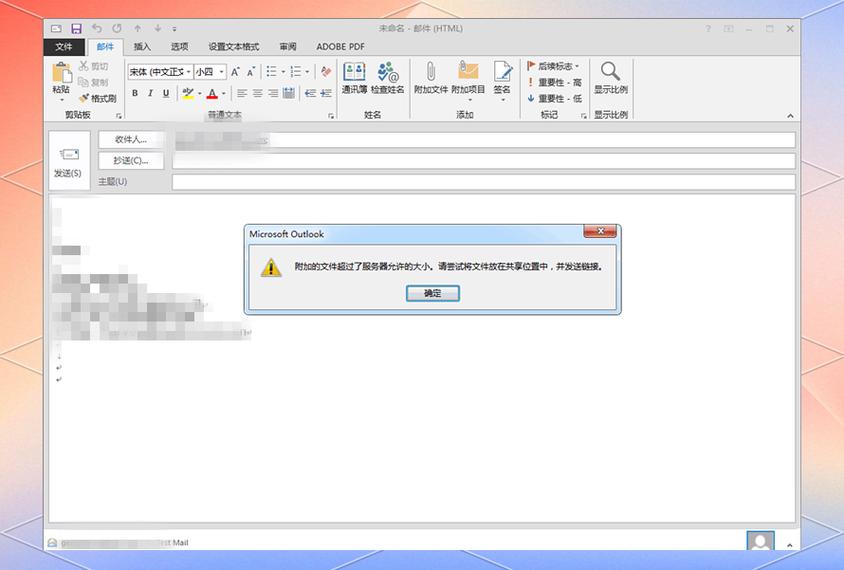Switch to the 邮件 tab
The image size is (844, 570).
pos(106,47)
